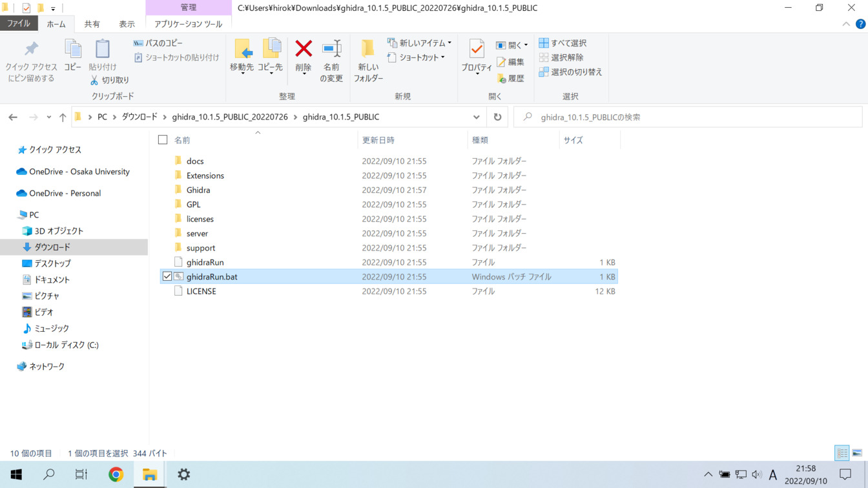Select the LICENSE file
This screenshot has width=868, height=488.
[x=201, y=291]
